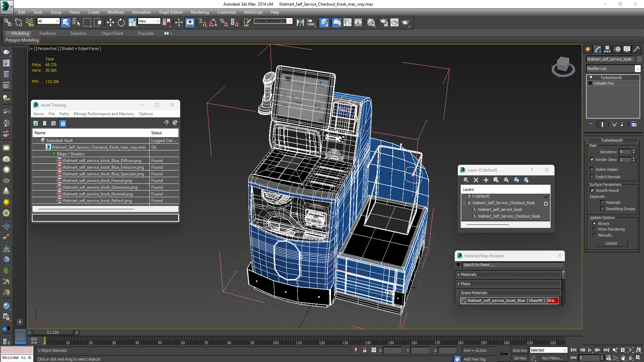Select When Rendering update option
644x362 pixels.
point(594,229)
